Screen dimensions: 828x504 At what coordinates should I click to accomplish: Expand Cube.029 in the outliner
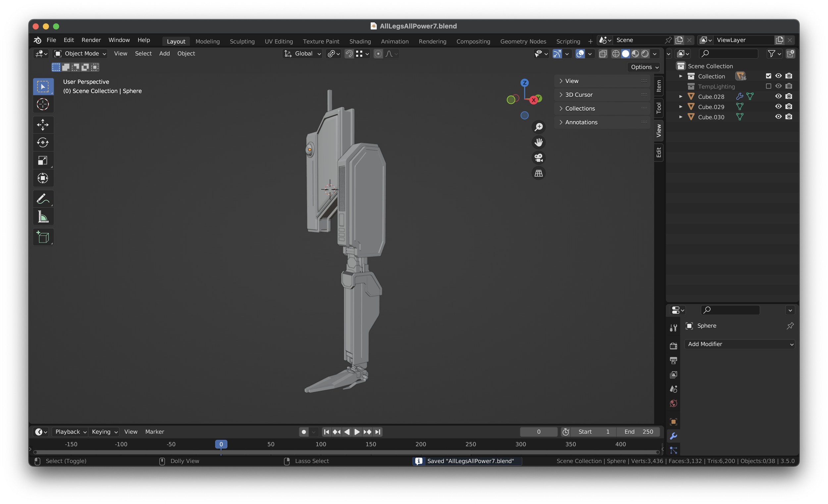(x=681, y=107)
